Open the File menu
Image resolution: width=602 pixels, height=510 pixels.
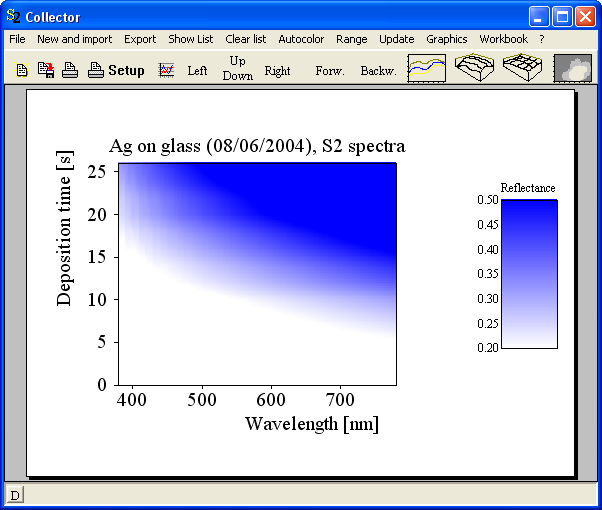tap(17, 39)
